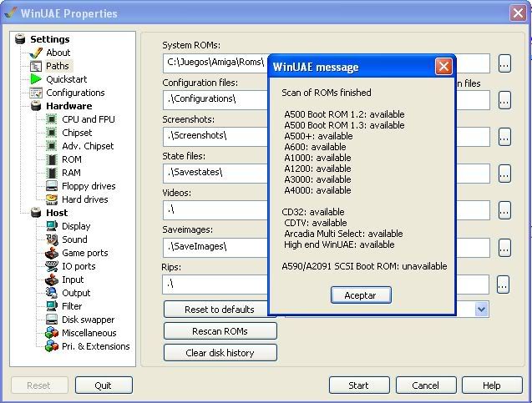Click the Host category disk icon
The width and height of the screenshot is (532, 403).
point(36,213)
